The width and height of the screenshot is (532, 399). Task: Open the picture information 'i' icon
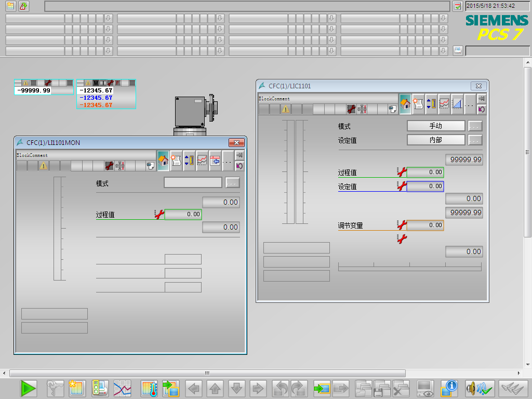click(448, 388)
